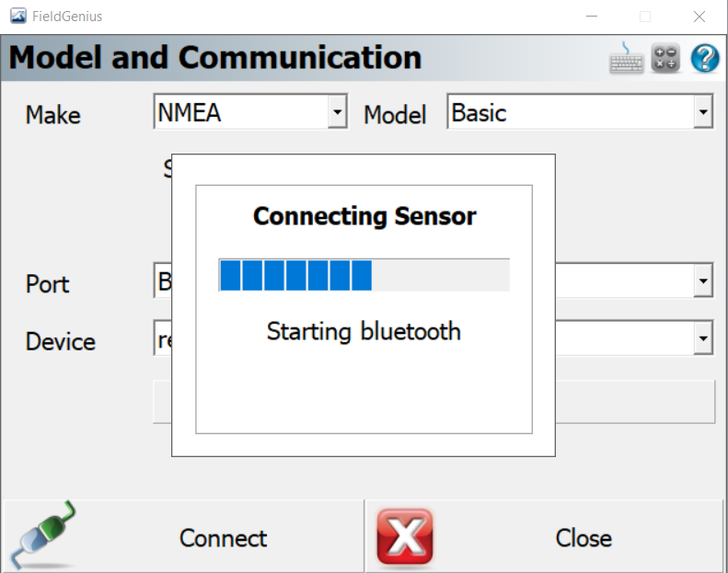This screenshot has width=728, height=573.
Task: Click the Connecting Sensor progress bar
Action: point(364,275)
